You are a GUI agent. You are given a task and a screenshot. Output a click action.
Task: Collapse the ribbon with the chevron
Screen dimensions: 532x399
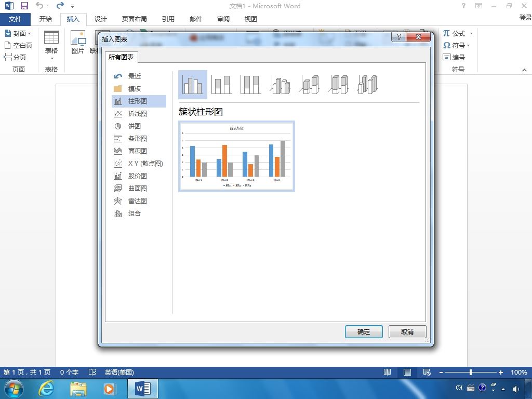coord(524,70)
